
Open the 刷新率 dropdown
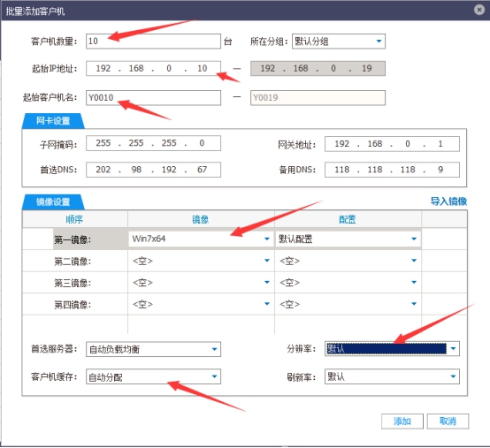392,376
